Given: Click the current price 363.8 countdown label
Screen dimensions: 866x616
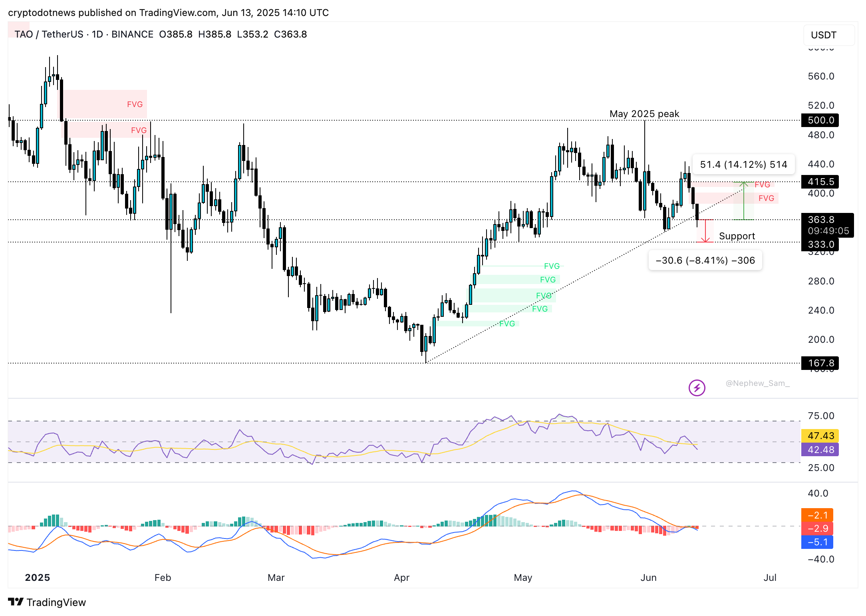Looking at the screenshot, I should coord(827,225).
